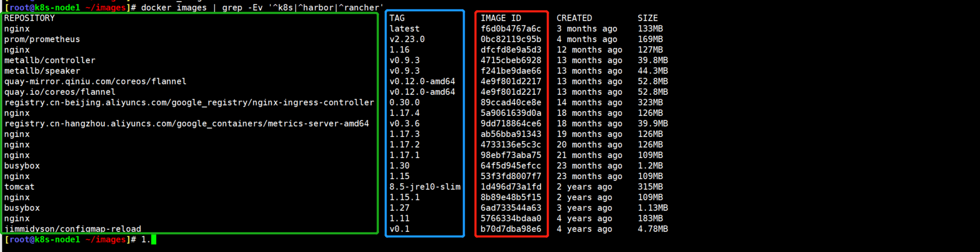980x252 pixels.
Task: Select image ID 5766334bdaa0
Action: click(511, 218)
